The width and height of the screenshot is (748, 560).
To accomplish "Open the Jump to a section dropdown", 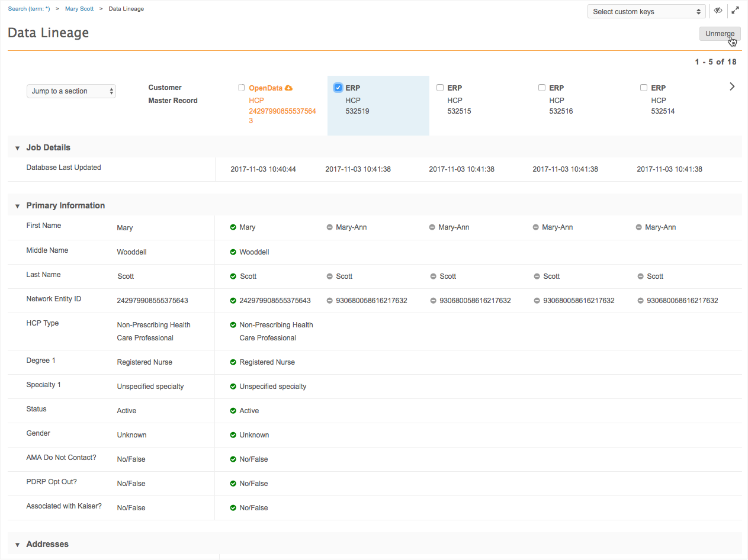I will [71, 91].
